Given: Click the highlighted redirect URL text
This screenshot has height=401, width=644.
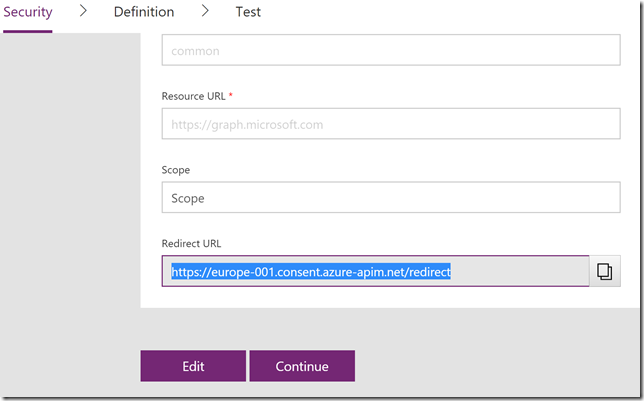Looking at the screenshot, I should pos(311,272).
